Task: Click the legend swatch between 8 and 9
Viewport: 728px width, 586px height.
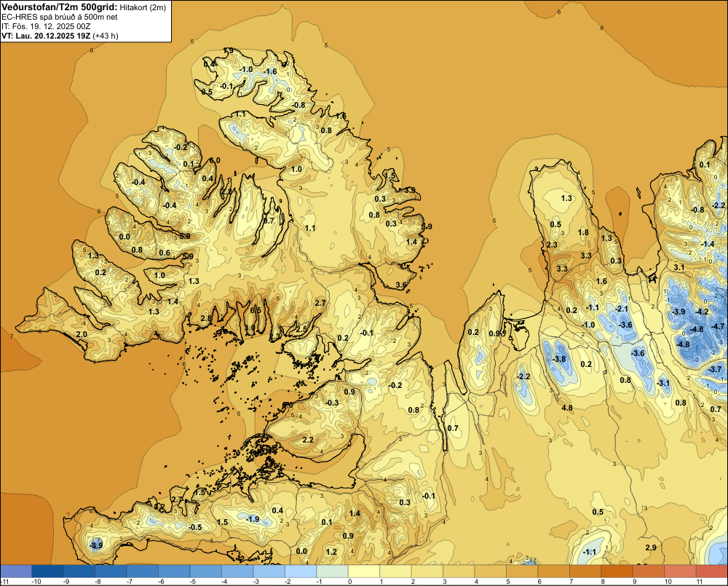Action: 617,571
